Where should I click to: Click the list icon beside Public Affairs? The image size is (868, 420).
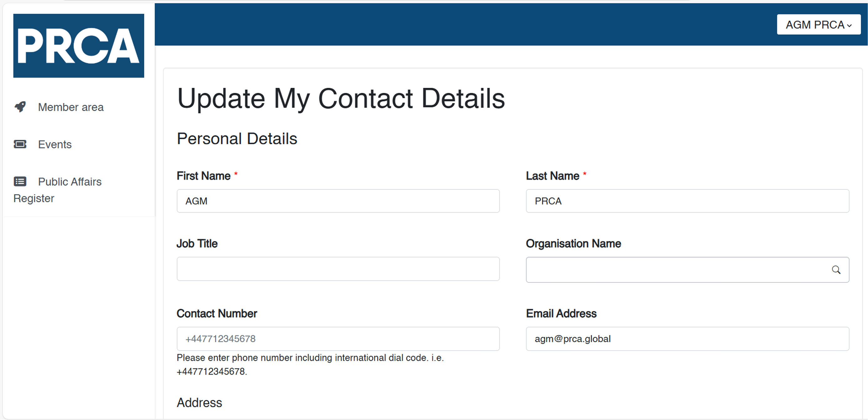pos(20,181)
